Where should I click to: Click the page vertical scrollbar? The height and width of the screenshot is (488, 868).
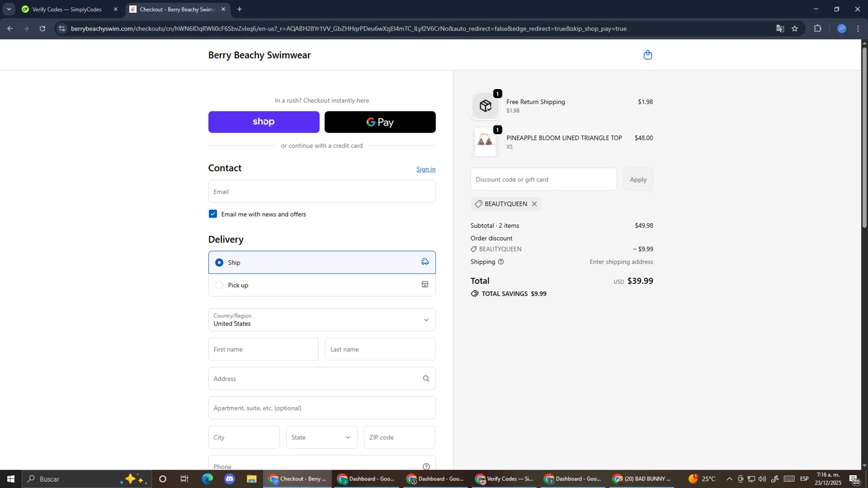pyautogui.click(x=865, y=138)
